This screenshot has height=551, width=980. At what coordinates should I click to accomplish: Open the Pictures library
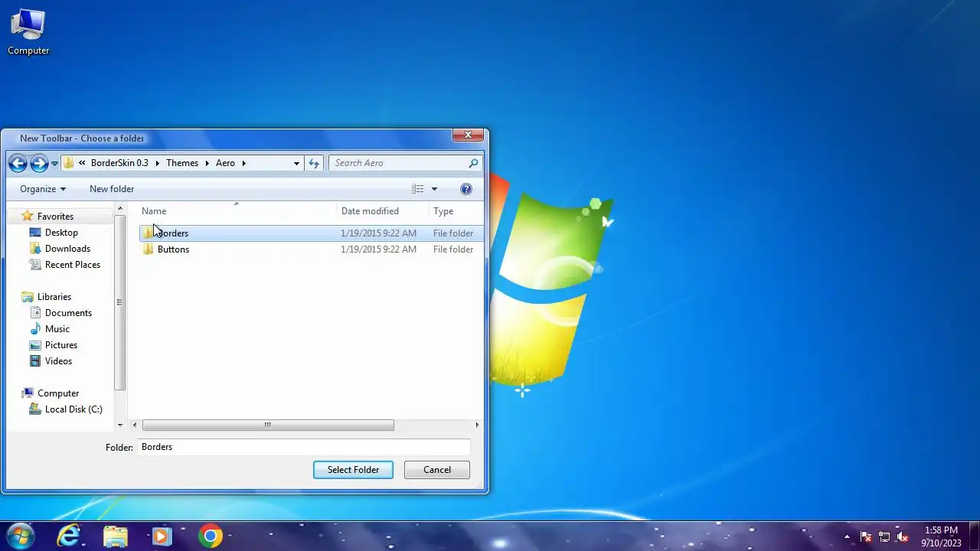61,345
